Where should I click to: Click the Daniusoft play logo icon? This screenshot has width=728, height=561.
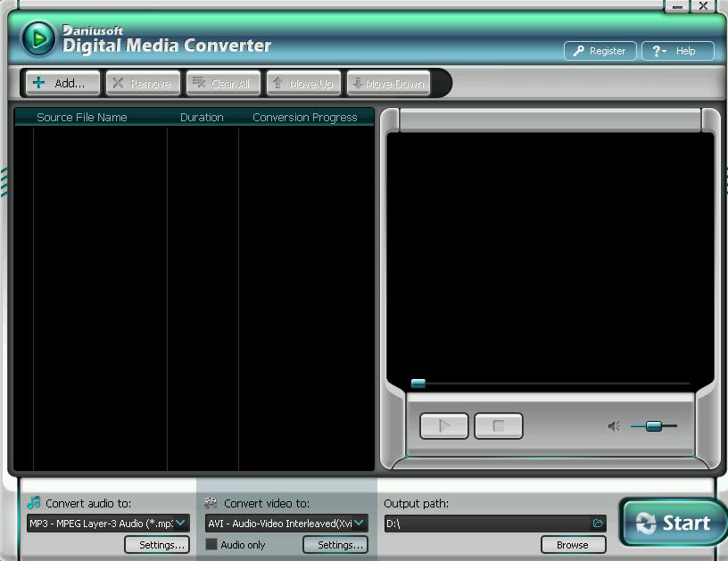[38, 39]
